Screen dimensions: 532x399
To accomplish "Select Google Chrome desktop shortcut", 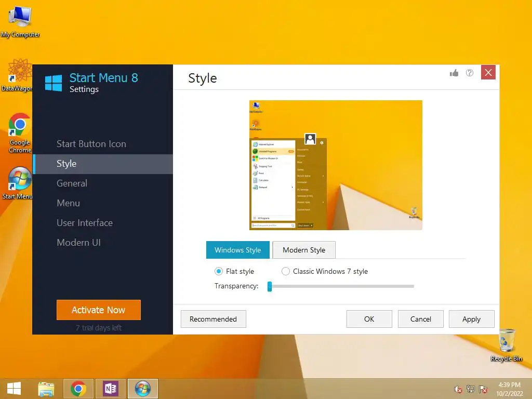I will point(20,134).
